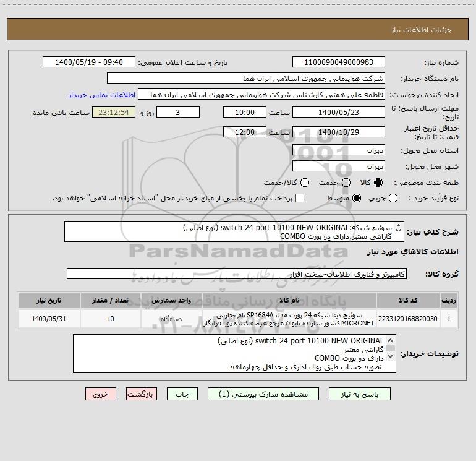Click price validity date 1400/10/29
The width and height of the screenshot is (476, 461).
pos(339,132)
